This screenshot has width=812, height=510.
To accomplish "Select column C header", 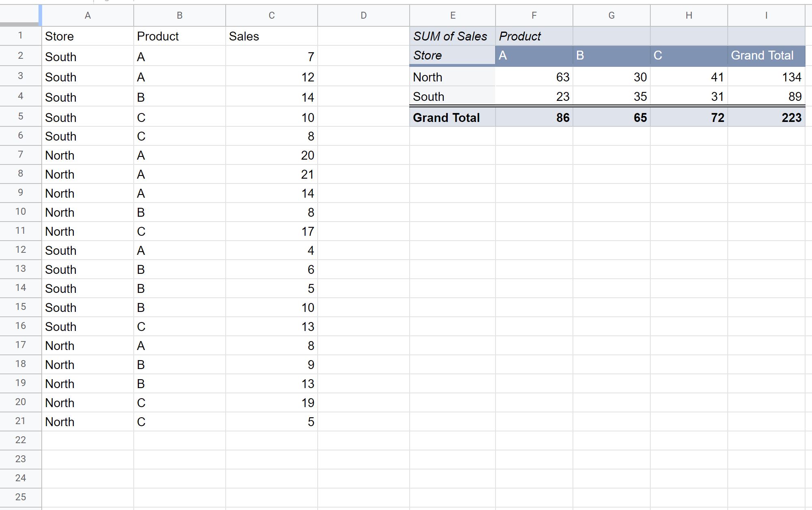I will (271, 15).
